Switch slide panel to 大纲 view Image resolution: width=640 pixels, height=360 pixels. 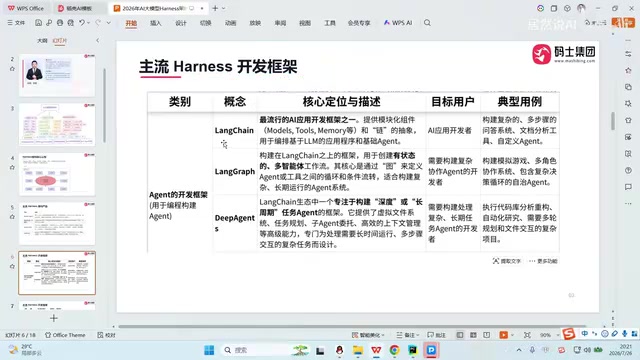pos(42,40)
